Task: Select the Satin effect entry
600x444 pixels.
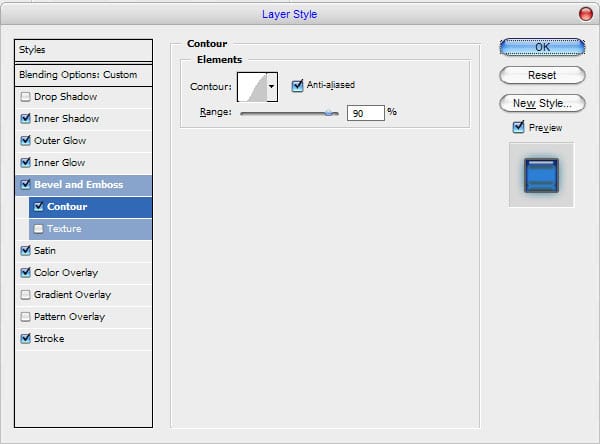Action: pos(47,251)
